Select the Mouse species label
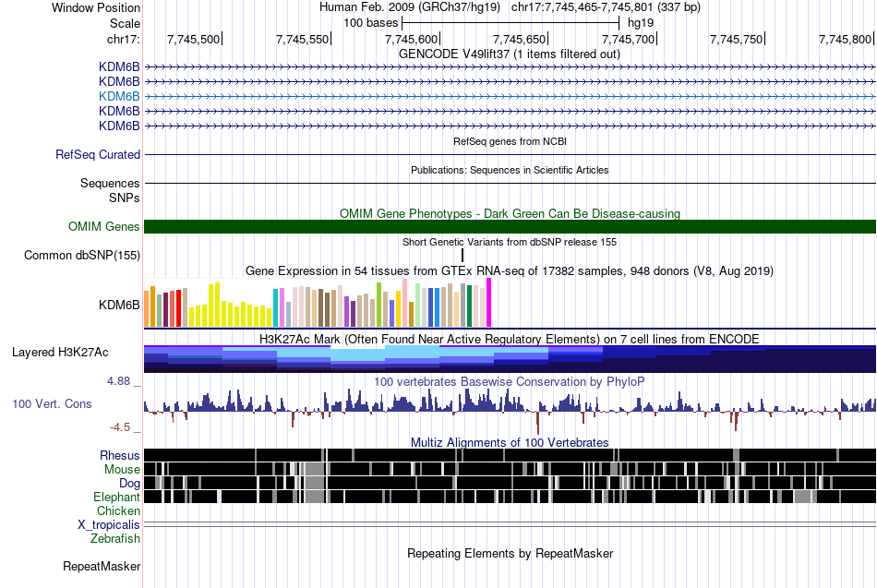The width and height of the screenshot is (877, 588). (x=122, y=470)
